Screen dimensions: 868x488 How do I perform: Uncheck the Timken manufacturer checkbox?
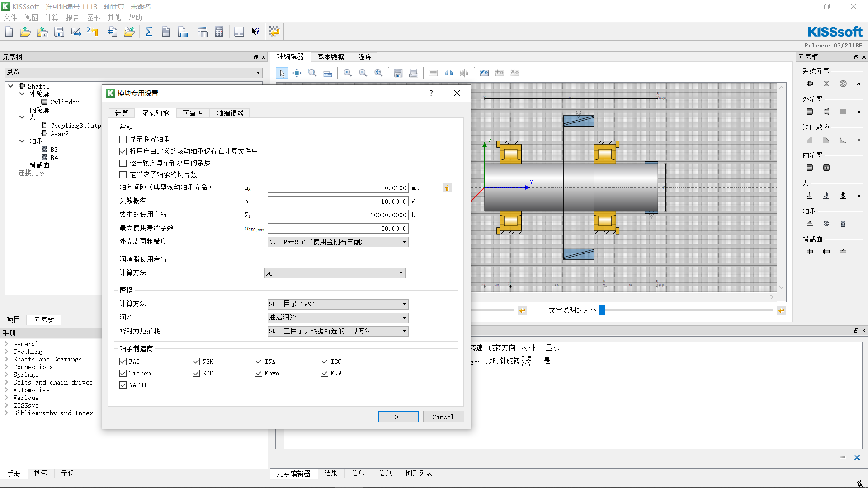pos(123,373)
